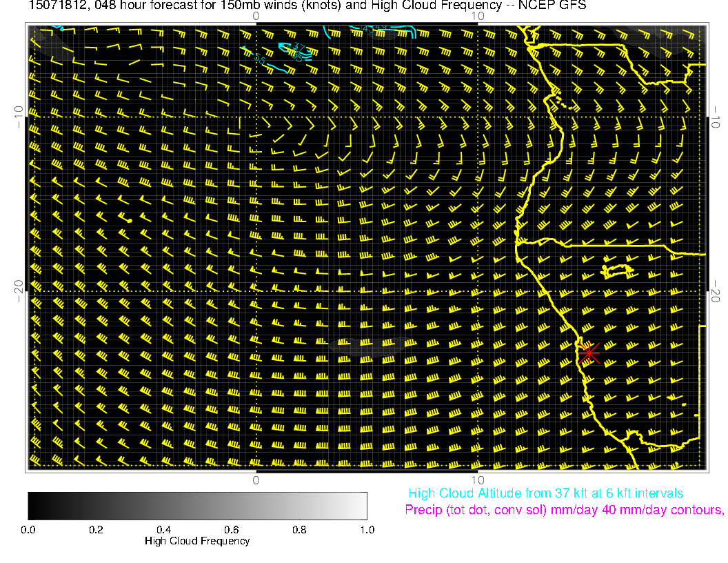Click the left axis latitude label '-20'

[x=19, y=291]
